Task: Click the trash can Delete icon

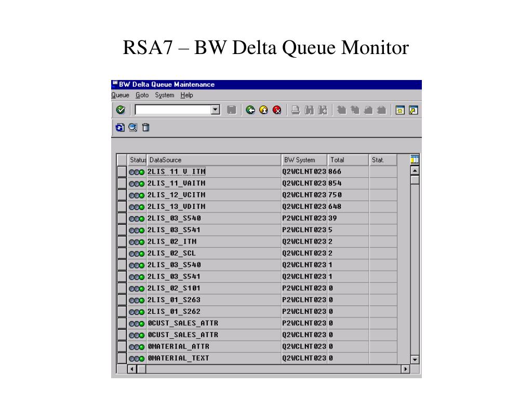Action: 146,128
